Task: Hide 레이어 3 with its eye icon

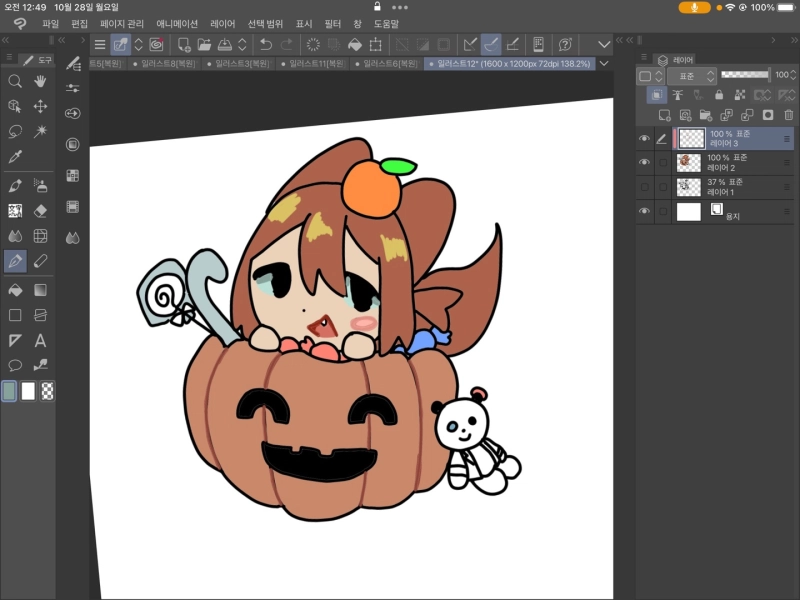Action: (x=644, y=139)
